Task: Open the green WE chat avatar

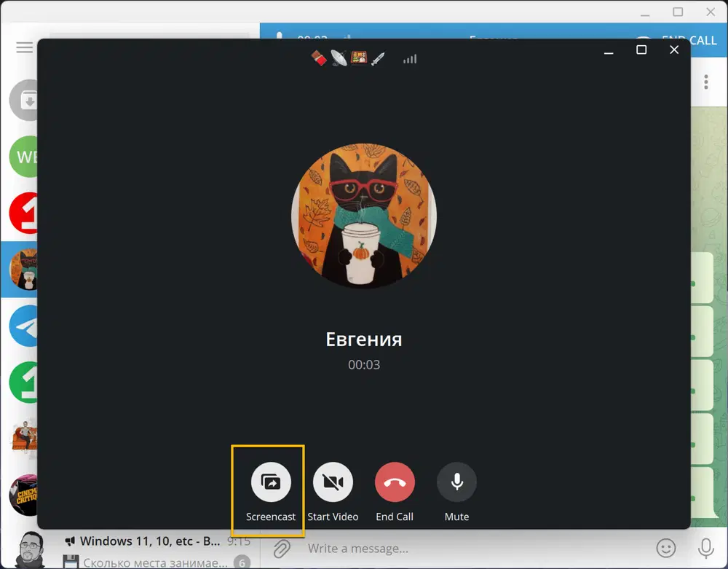Action: click(x=23, y=157)
